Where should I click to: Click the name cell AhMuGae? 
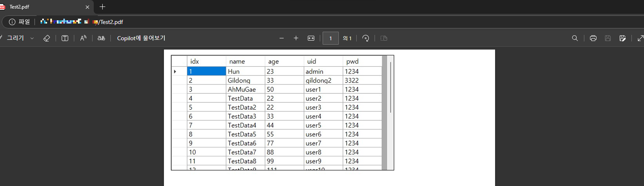pyautogui.click(x=246, y=89)
